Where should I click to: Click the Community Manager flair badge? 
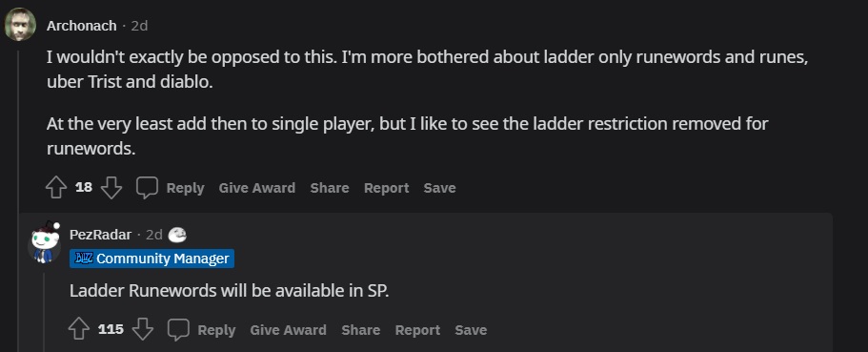click(x=151, y=259)
